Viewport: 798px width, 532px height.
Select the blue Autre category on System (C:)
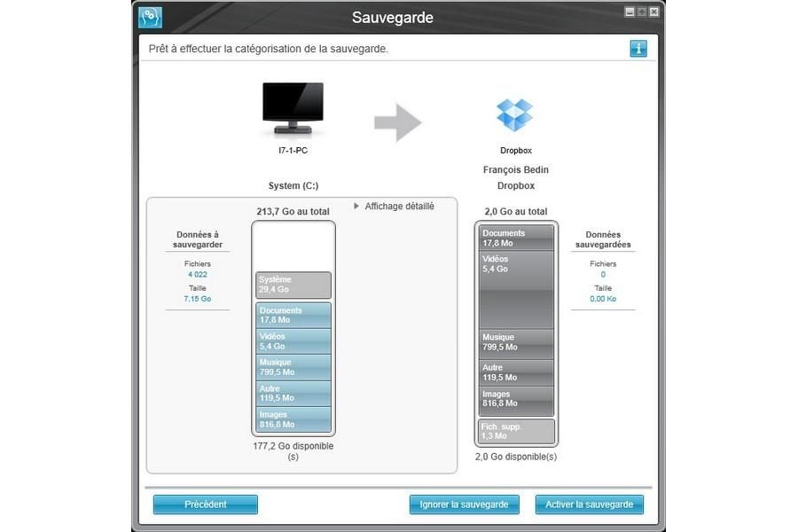coord(293,394)
